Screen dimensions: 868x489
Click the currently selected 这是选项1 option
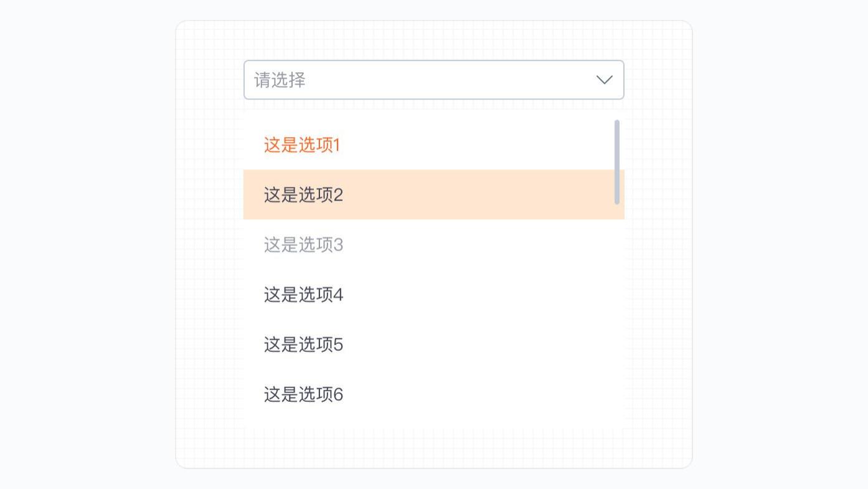click(301, 145)
